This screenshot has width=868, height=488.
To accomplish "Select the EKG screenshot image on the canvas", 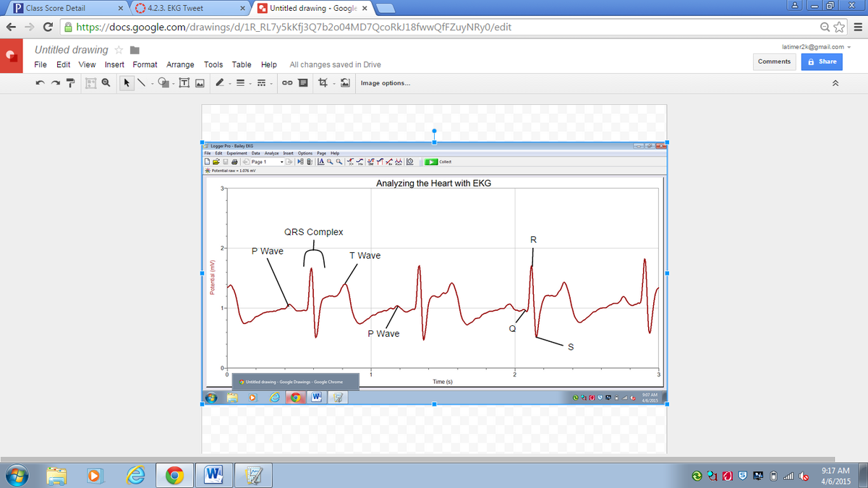I will tap(434, 273).
